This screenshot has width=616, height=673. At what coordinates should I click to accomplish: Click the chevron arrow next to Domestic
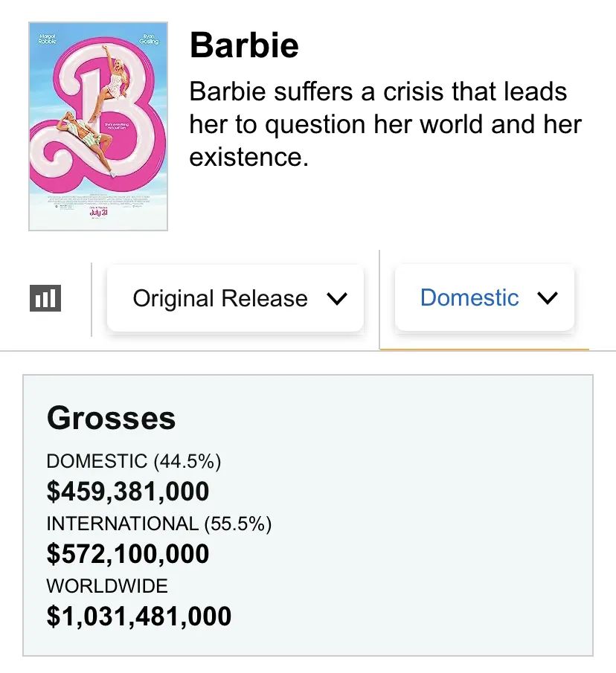click(x=547, y=298)
